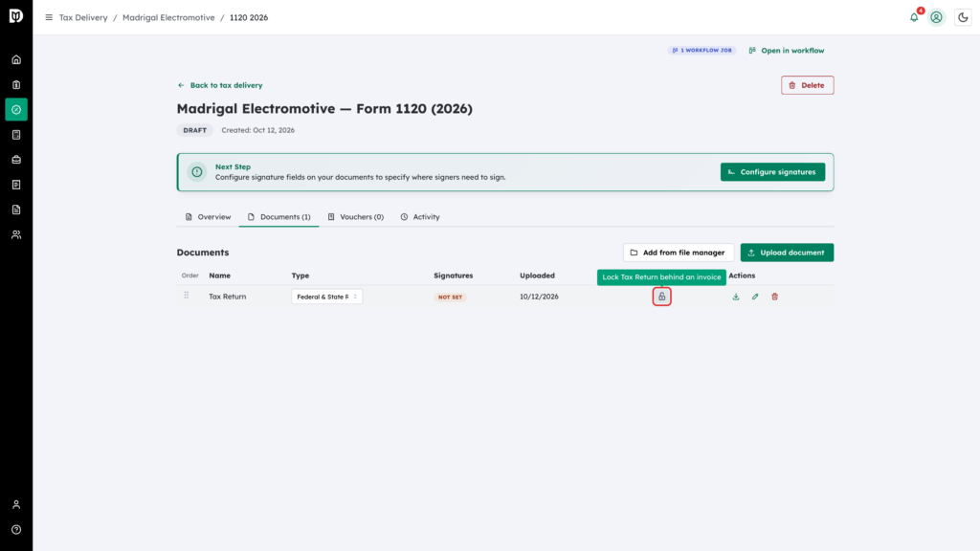Open the Activity tab
This screenshot has width=980, height=551.
click(420, 217)
